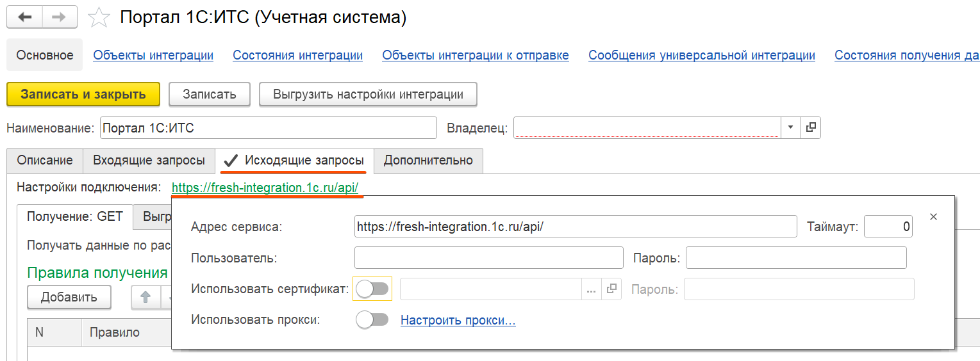Go to Объекты интеграции section

tap(153, 55)
